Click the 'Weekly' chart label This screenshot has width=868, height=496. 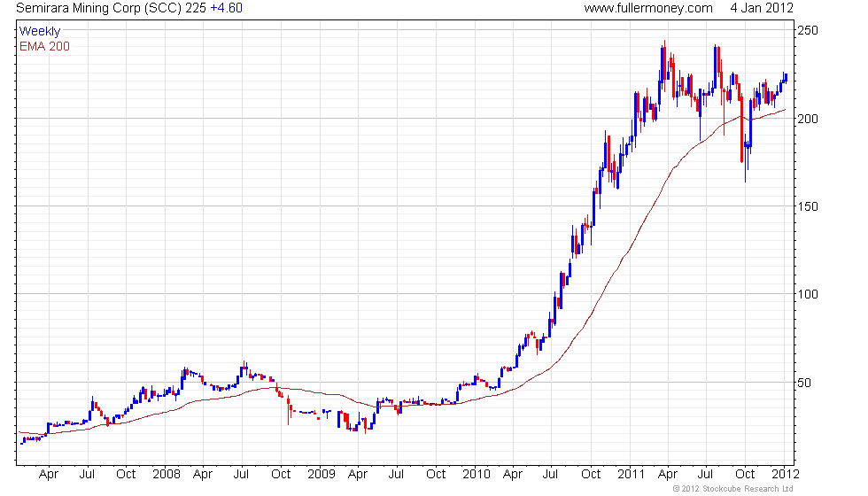click(40, 32)
